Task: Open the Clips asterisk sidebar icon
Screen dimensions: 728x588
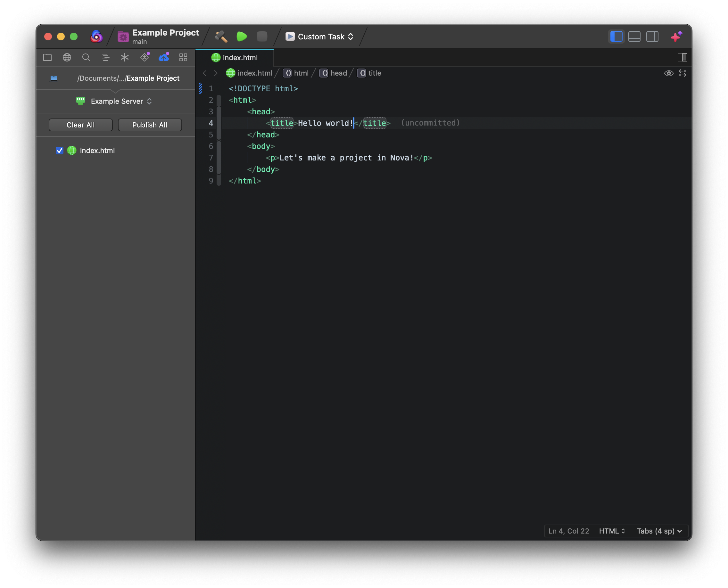Action: [x=125, y=57]
